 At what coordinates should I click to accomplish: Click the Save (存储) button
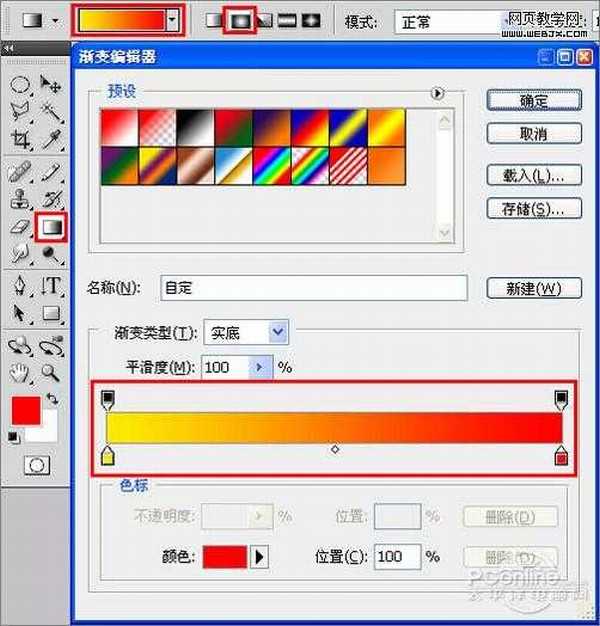tap(534, 208)
